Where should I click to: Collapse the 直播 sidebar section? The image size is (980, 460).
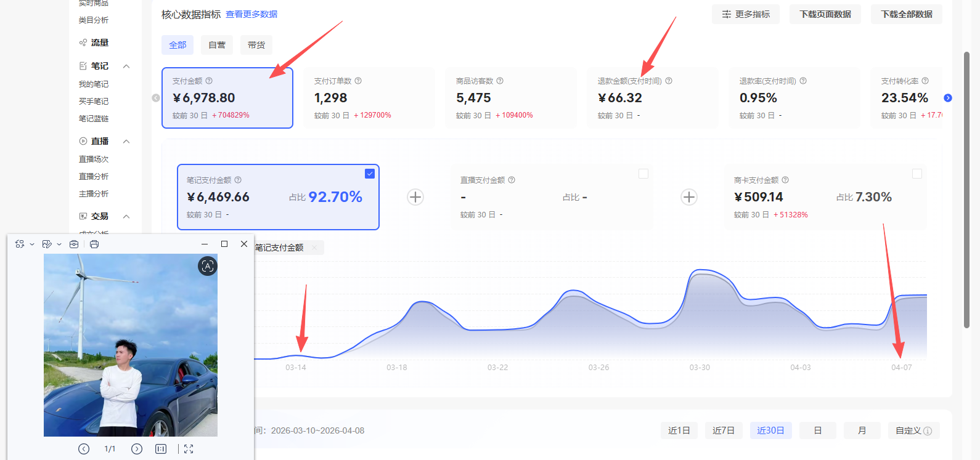tap(126, 142)
